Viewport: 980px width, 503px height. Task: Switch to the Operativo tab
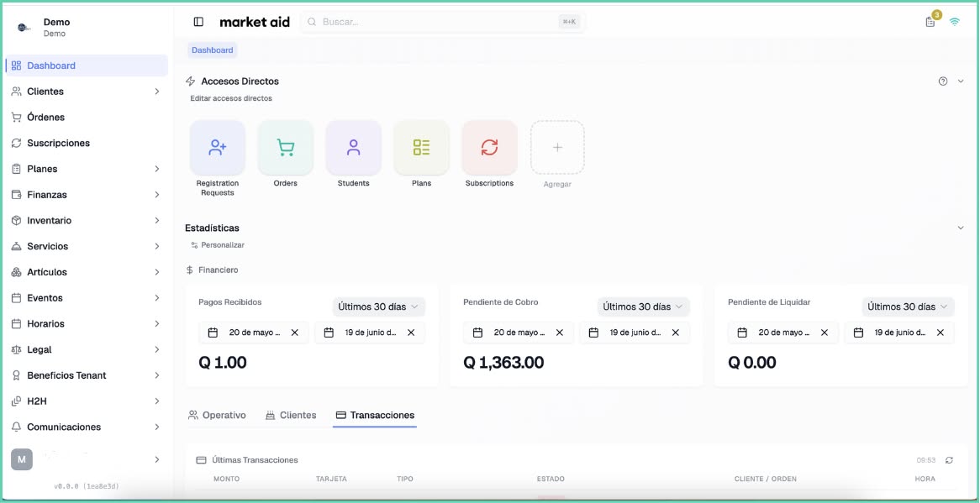(217, 415)
